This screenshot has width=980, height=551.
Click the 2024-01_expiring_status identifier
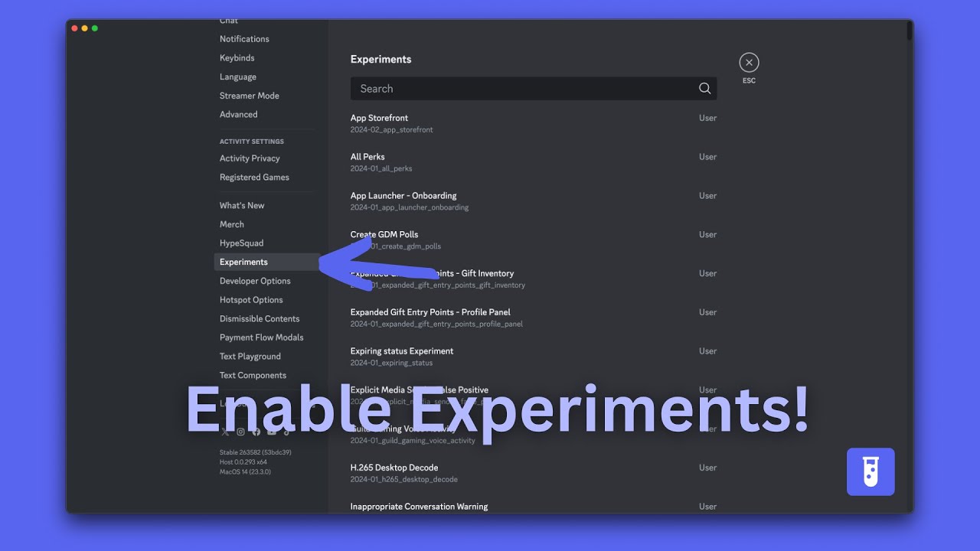click(x=391, y=364)
